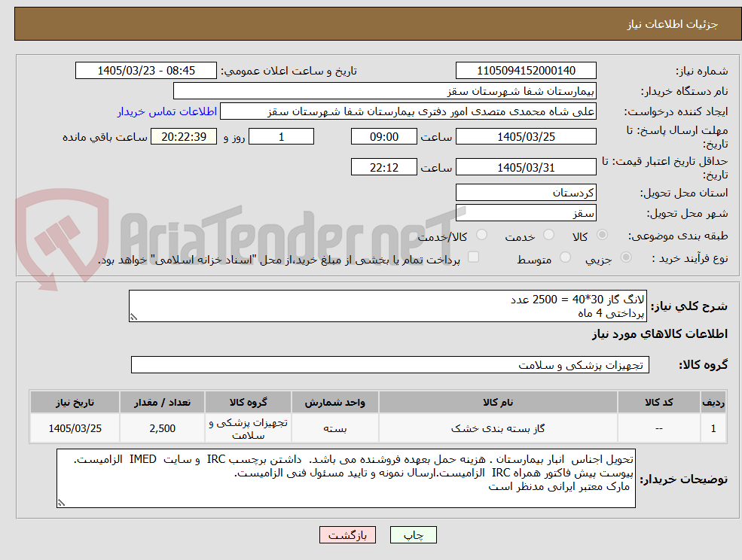Click the page header جزئیات اطلاعات نیاز
Viewport: 742px width, 560px height.
pos(673,24)
